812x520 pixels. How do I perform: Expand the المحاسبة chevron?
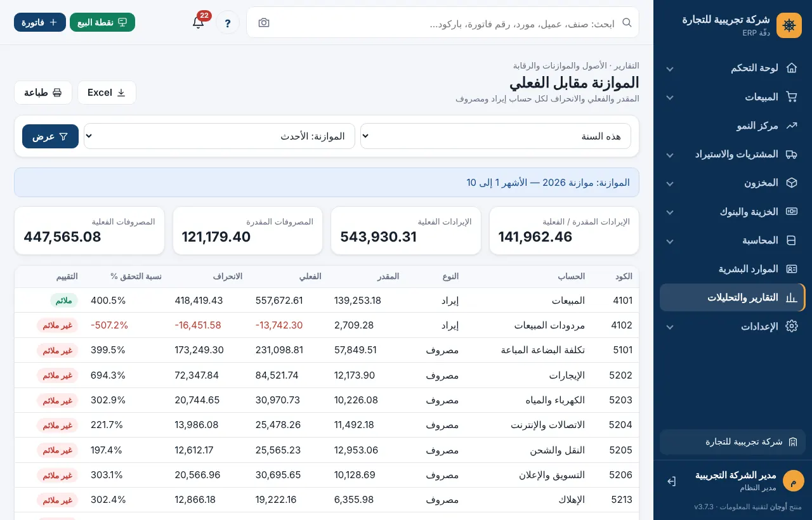click(x=670, y=241)
